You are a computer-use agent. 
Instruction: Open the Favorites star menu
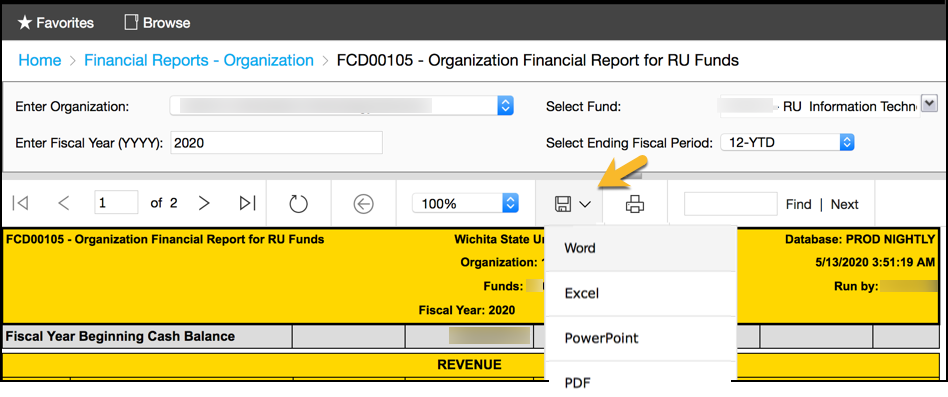pyautogui.click(x=56, y=23)
